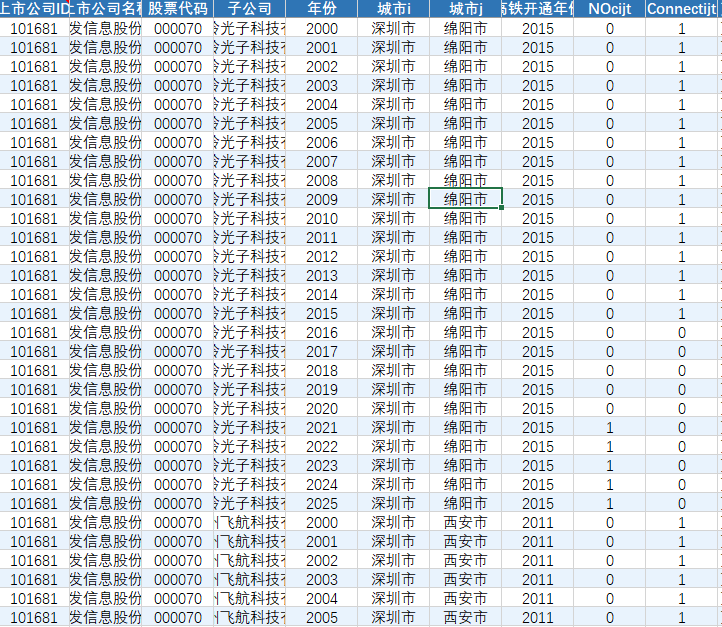This screenshot has height=627, width=722.
Task: Select the 上市公司ID column header
Action: [x=34, y=9]
